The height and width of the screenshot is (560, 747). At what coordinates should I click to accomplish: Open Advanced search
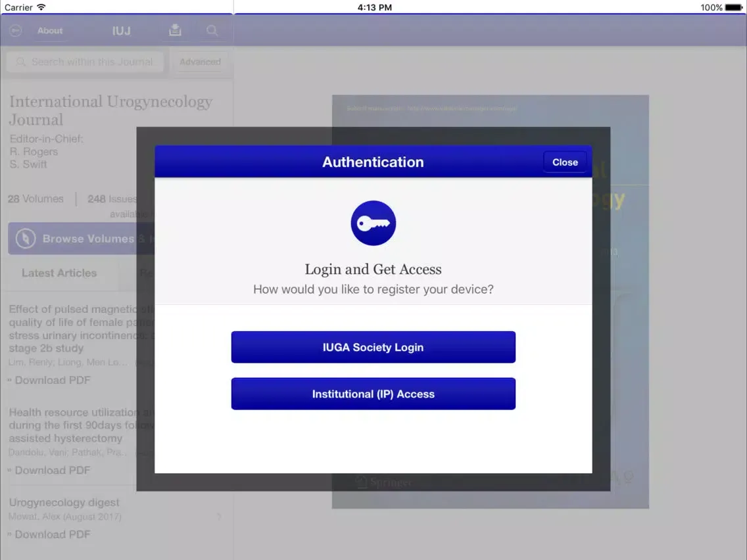[x=200, y=62]
